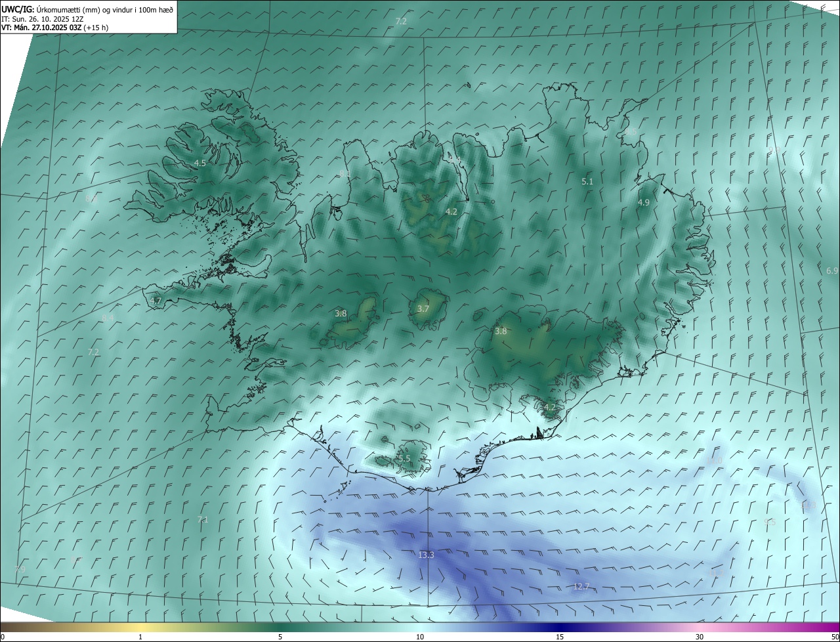The width and height of the screenshot is (840, 642).
Task: Click the 3.7 value on Hofsjökull glacier
Action: (423, 309)
